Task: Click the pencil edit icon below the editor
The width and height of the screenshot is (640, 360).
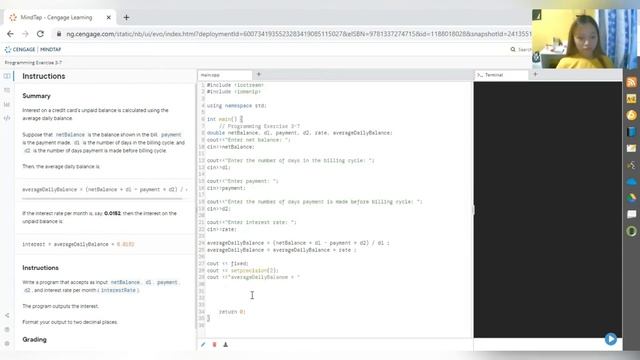Action: [203, 344]
